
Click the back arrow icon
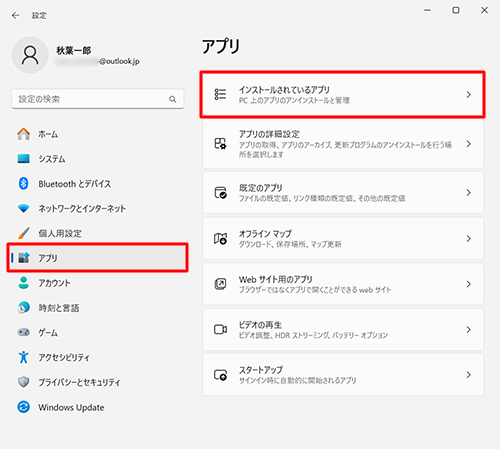pyautogui.click(x=15, y=15)
